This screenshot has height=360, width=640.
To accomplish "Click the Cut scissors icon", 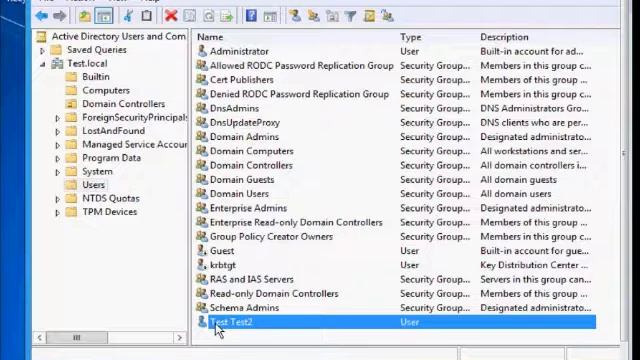I will point(128,16).
